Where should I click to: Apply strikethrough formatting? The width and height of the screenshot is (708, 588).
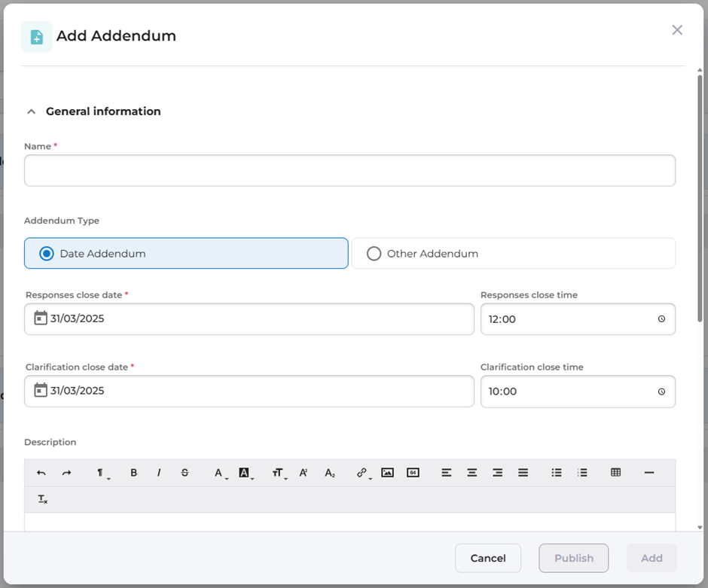click(185, 473)
